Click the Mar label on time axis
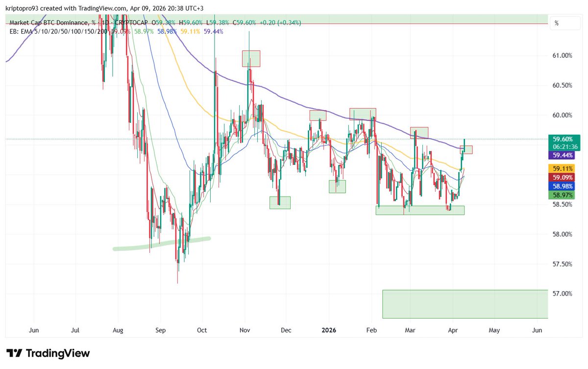The image size is (588, 369). click(410, 330)
